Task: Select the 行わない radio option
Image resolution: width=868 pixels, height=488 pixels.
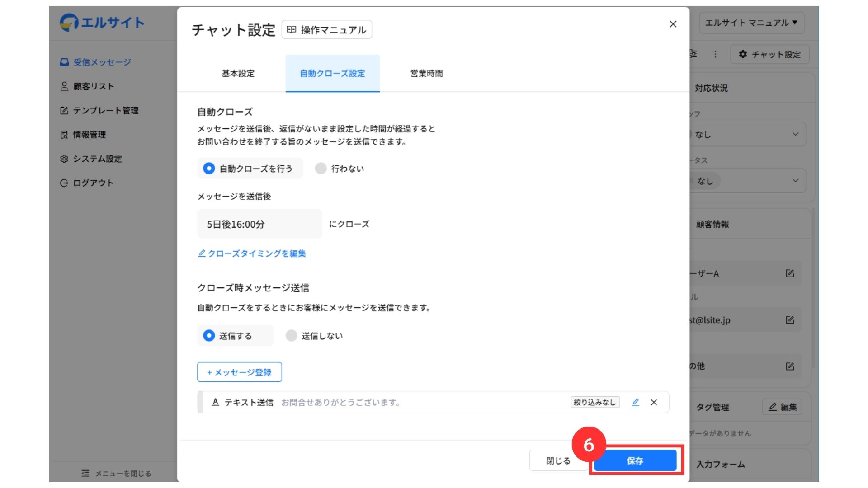Action: (321, 169)
